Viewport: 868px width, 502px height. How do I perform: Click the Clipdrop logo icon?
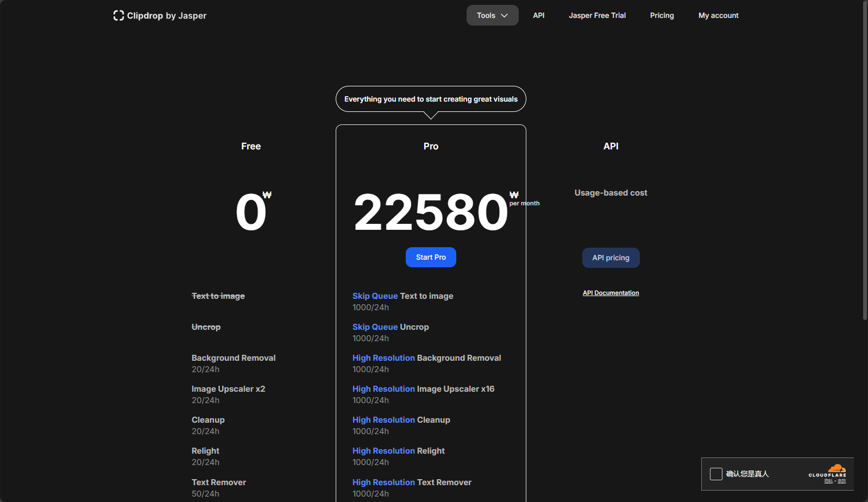(118, 16)
